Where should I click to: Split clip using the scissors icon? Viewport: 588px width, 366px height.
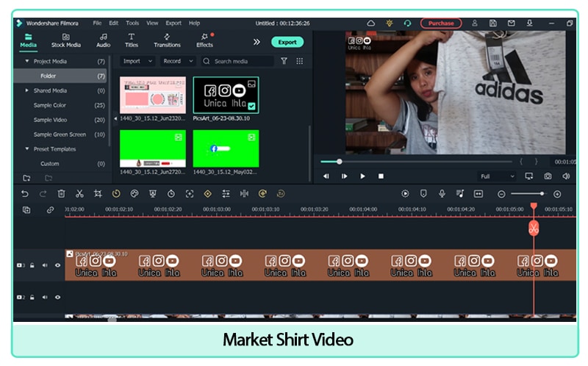[x=79, y=194]
